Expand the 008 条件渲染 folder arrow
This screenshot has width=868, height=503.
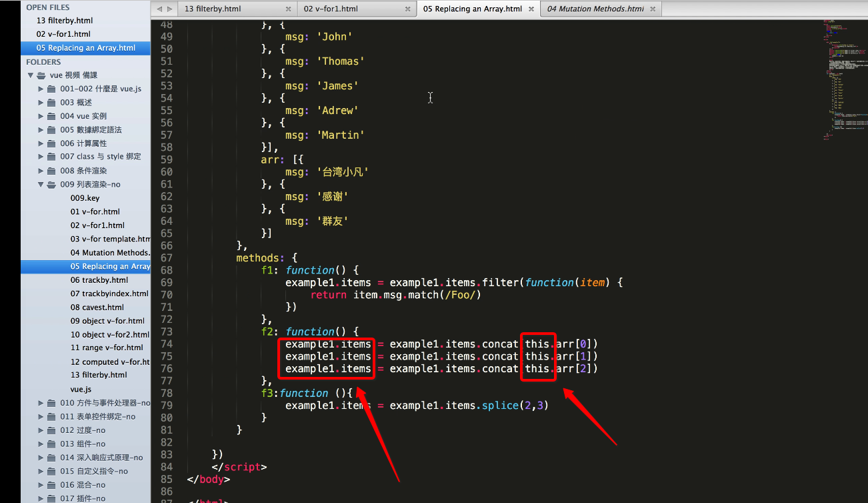pos(41,171)
